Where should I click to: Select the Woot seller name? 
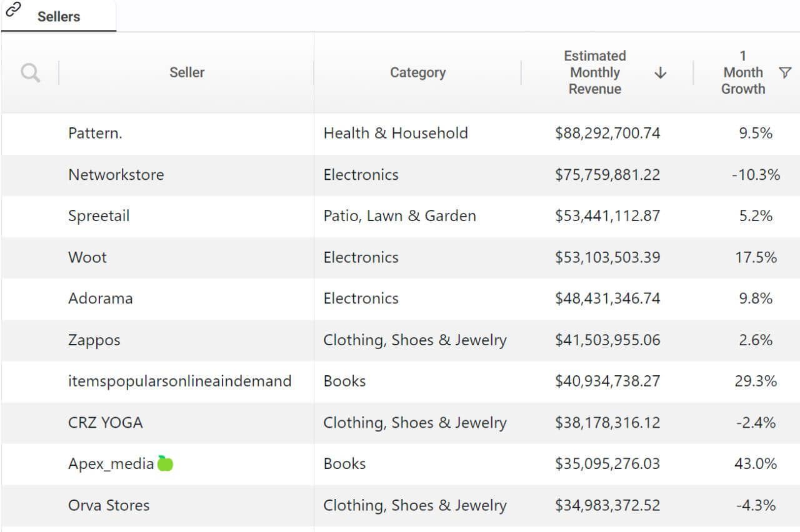[87, 257]
